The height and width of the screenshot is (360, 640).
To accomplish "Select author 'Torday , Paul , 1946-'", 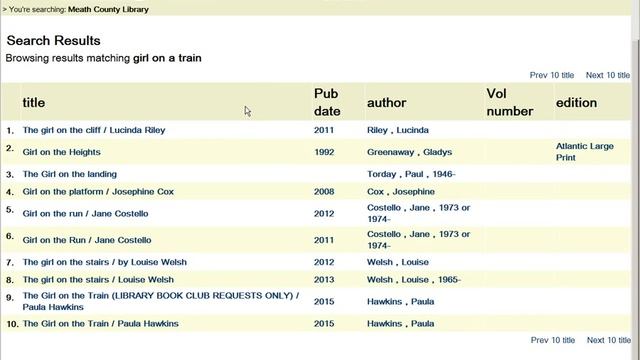I will click(411, 174).
